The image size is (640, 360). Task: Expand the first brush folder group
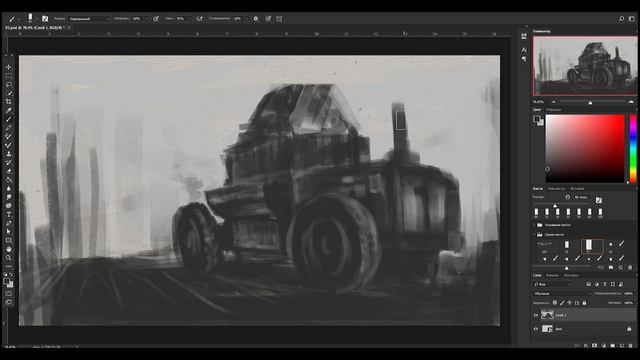tap(535, 225)
